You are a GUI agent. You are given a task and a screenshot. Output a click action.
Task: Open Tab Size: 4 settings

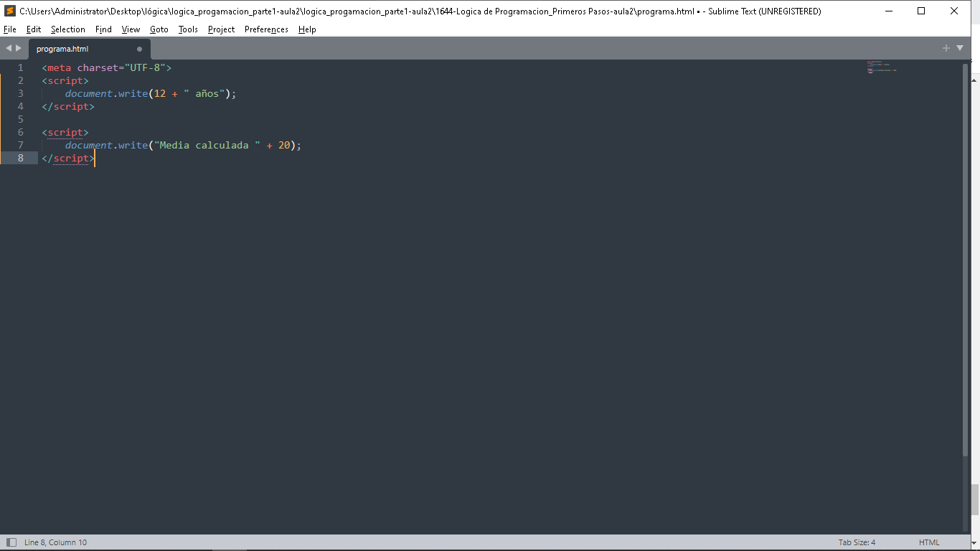pyautogui.click(x=857, y=542)
